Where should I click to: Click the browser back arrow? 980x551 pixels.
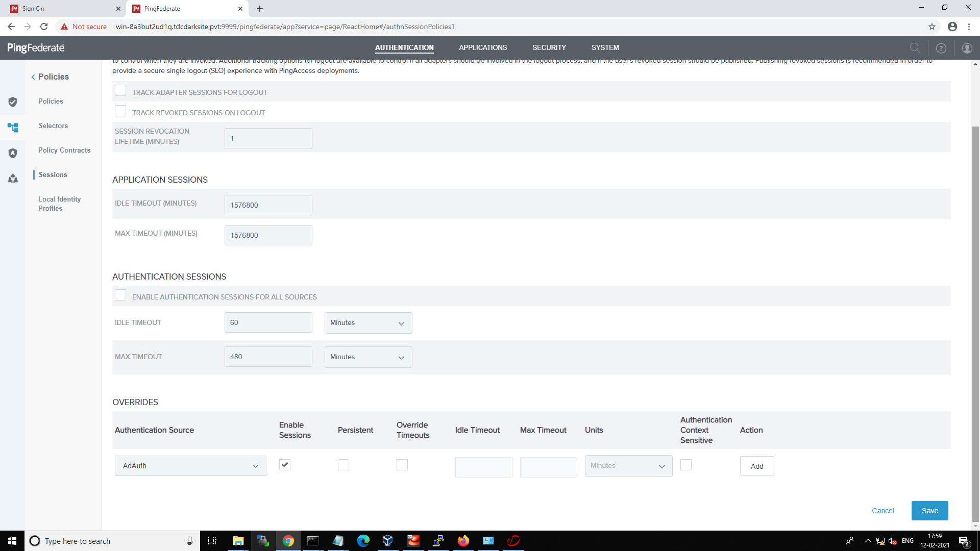pyautogui.click(x=11, y=27)
